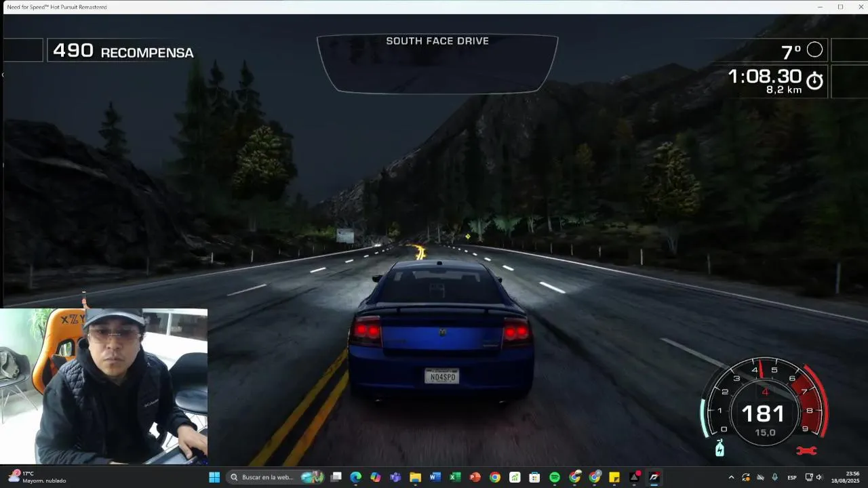
Task: Open Copilot from the taskbar
Action: tap(376, 477)
